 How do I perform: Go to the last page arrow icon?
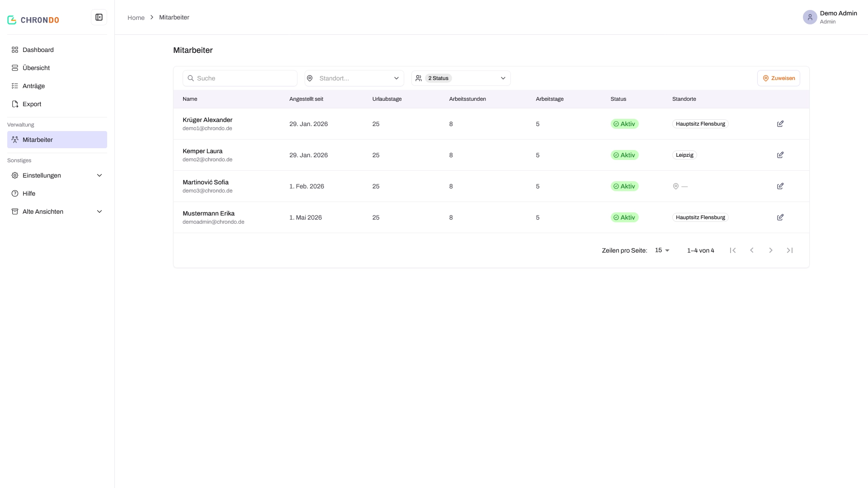tap(790, 250)
